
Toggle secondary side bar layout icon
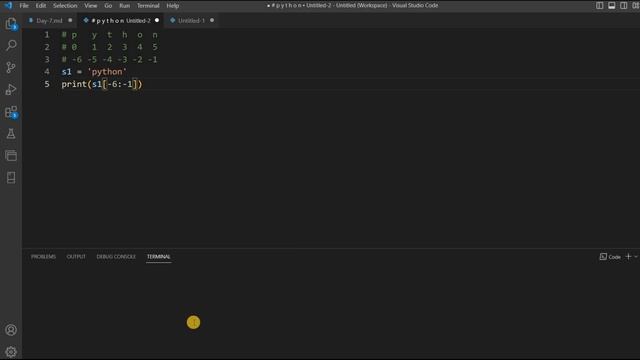pyautogui.click(x=624, y=5)
